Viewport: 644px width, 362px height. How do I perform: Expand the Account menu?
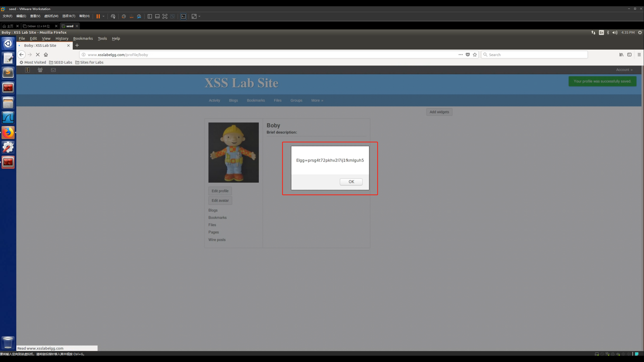(x=624, y=70)
